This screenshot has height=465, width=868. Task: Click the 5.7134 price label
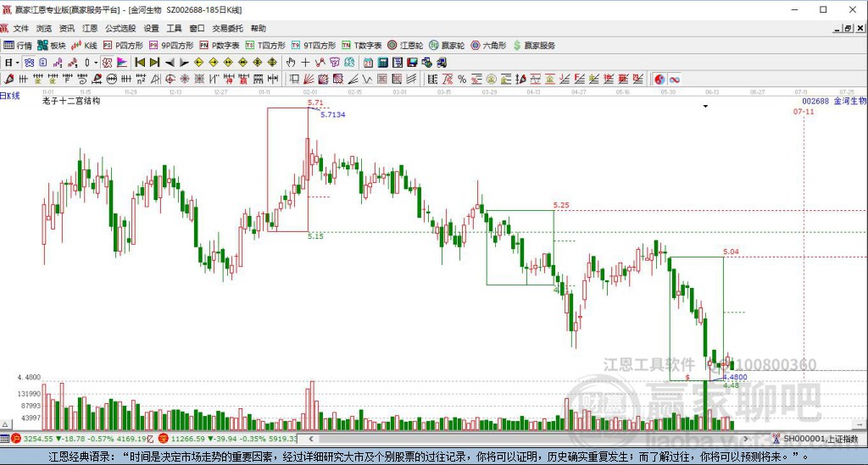coord(332,114)
